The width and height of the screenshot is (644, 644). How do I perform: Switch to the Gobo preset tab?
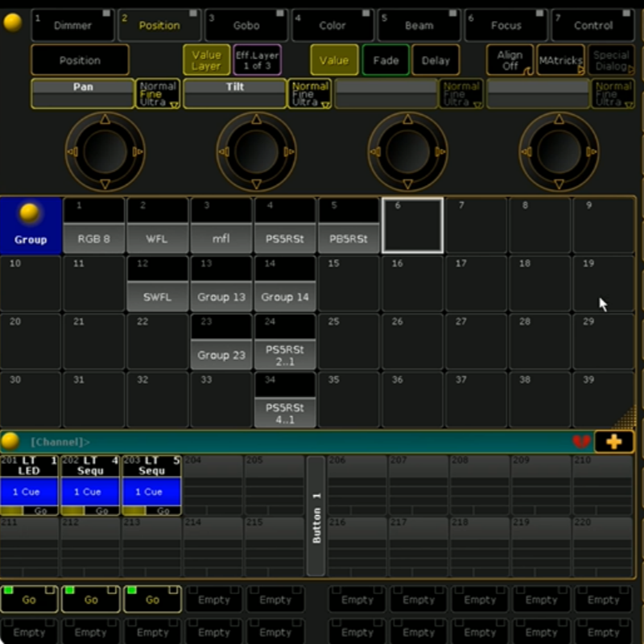click(x=246, y=25)
